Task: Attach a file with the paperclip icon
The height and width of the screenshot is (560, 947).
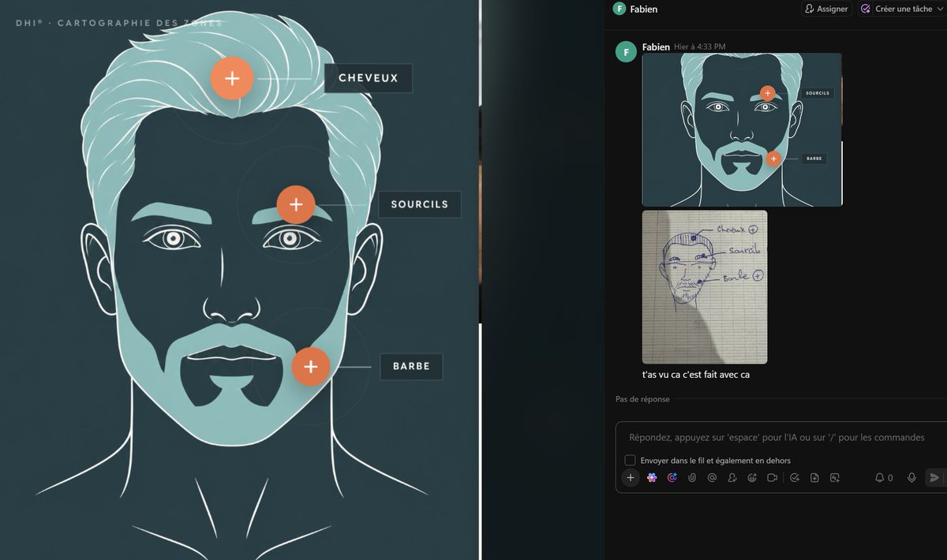Action: (x=692, y=477)
